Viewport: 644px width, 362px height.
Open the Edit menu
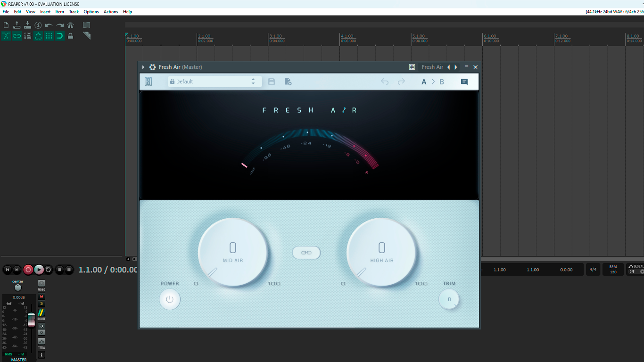point(17,12)
